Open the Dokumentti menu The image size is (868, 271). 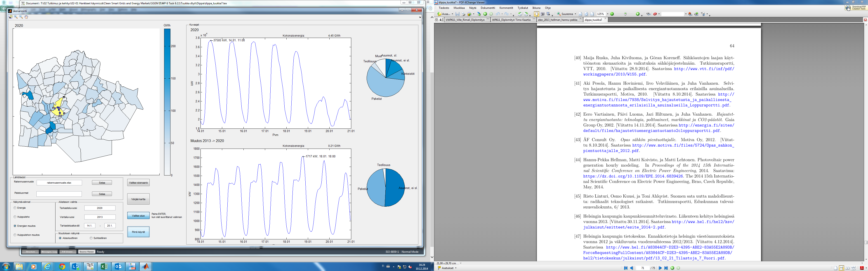pyautogui.click(x=488, y=8)
